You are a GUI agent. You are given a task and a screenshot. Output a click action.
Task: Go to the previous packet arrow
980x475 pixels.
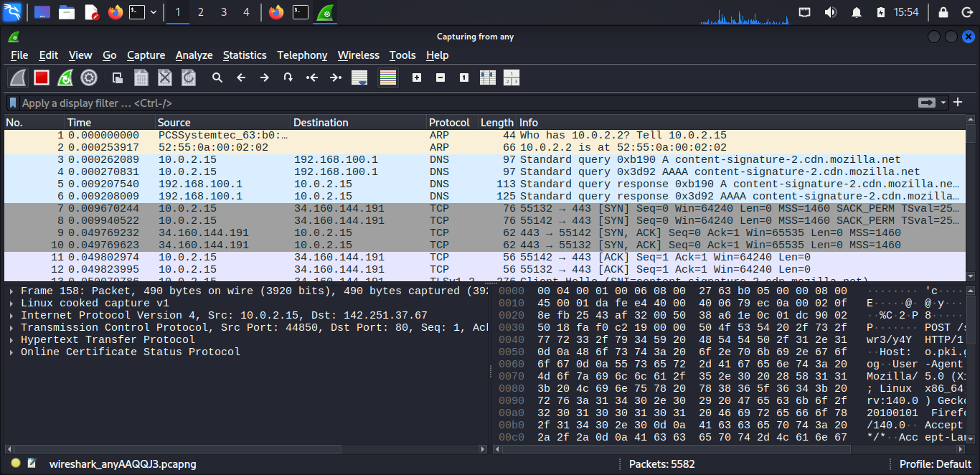click(241, 77)
